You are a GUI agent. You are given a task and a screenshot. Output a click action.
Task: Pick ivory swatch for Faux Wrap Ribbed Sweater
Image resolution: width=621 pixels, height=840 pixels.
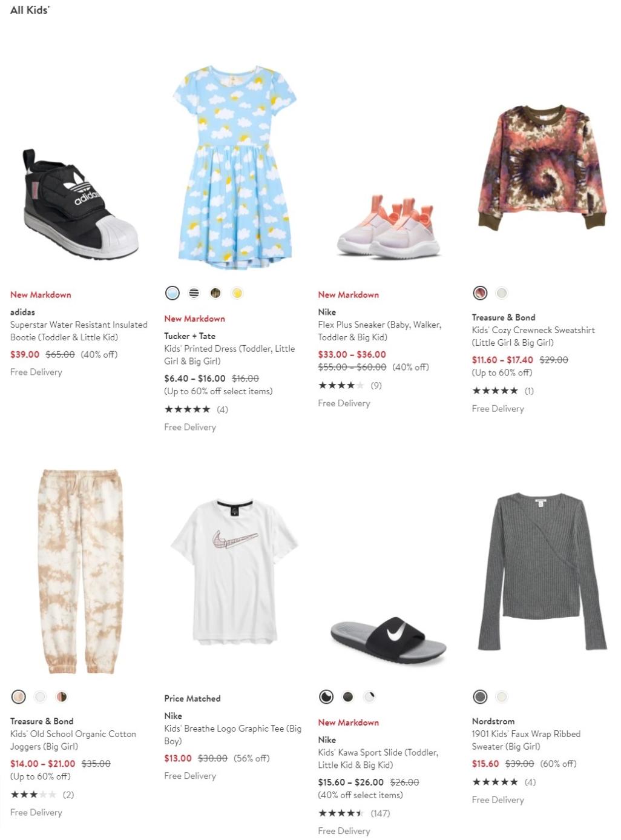pos(501,696)
